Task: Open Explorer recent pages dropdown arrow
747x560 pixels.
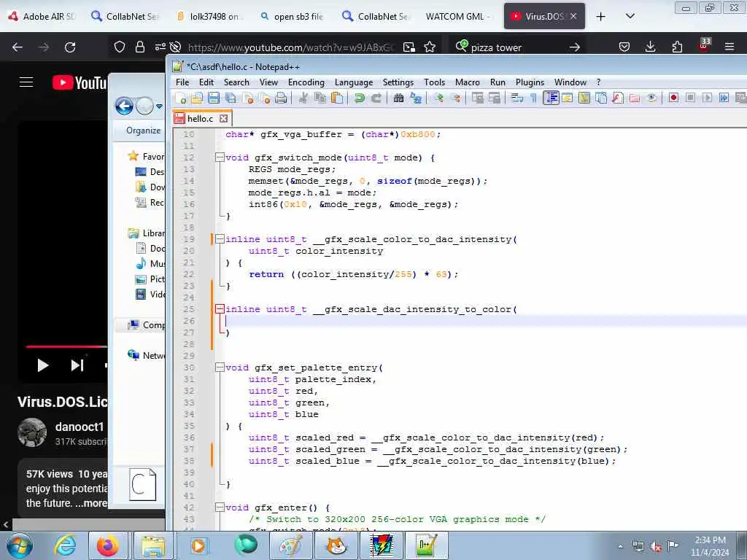Action: [x=160, y=106]
